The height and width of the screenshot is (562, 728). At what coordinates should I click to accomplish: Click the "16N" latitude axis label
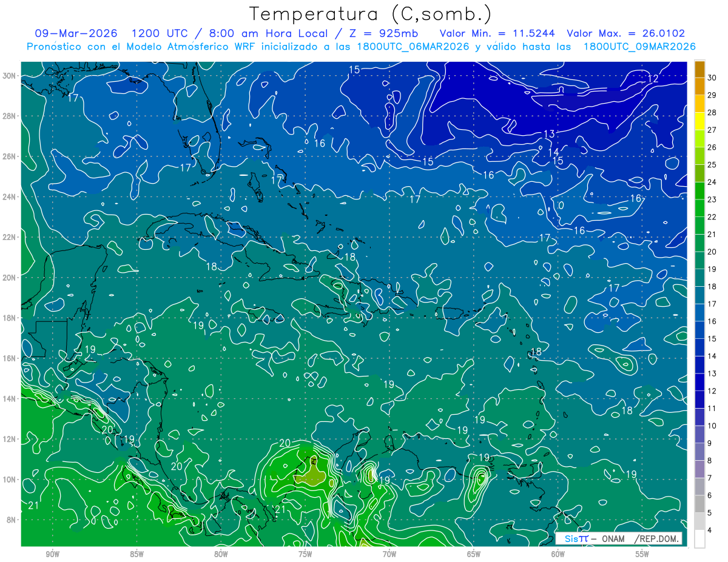[x=10, y=358]
